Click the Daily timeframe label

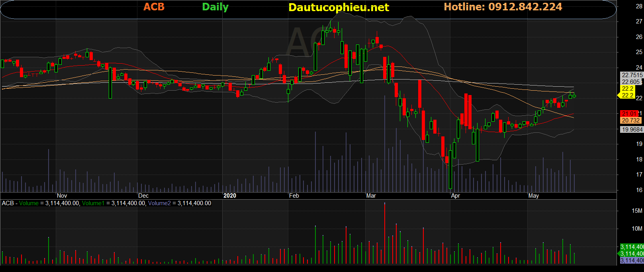(x=215, y=7)
